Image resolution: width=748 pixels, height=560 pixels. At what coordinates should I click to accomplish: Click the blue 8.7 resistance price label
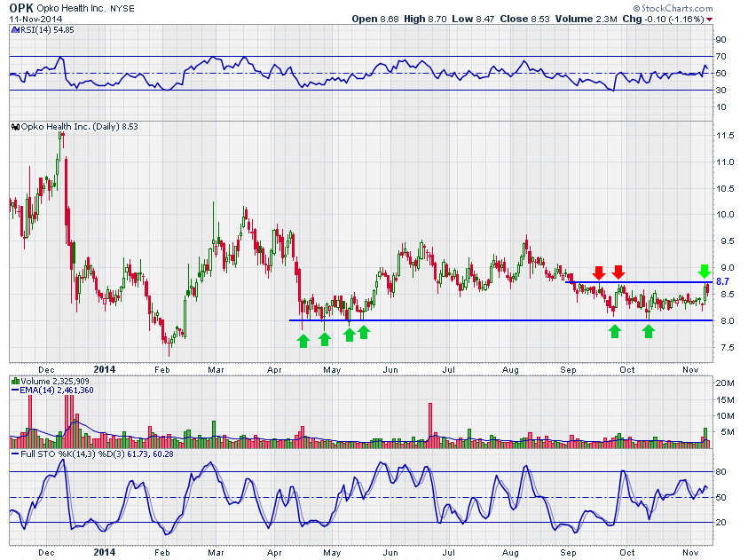721,281
